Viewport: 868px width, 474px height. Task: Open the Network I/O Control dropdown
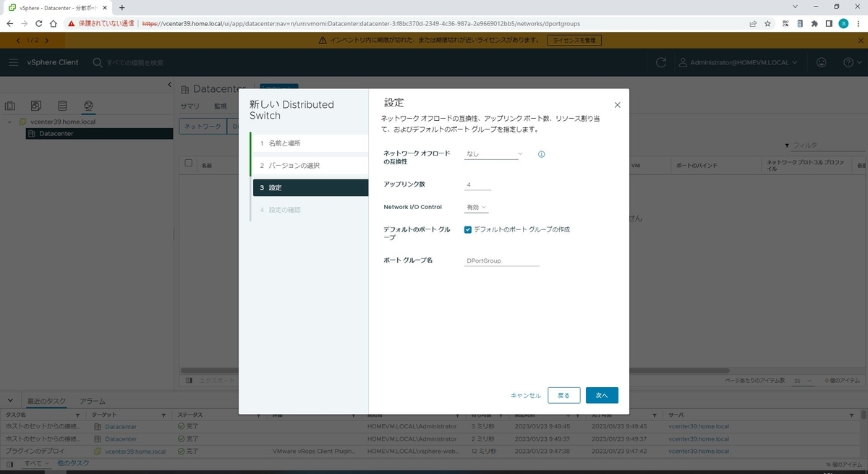coord(477,207)
